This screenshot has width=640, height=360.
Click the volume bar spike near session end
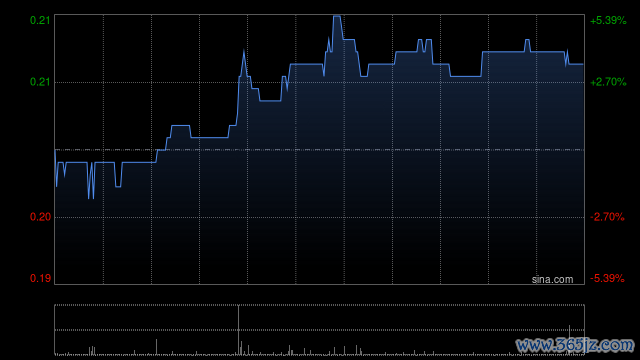(x=569, y=340)
